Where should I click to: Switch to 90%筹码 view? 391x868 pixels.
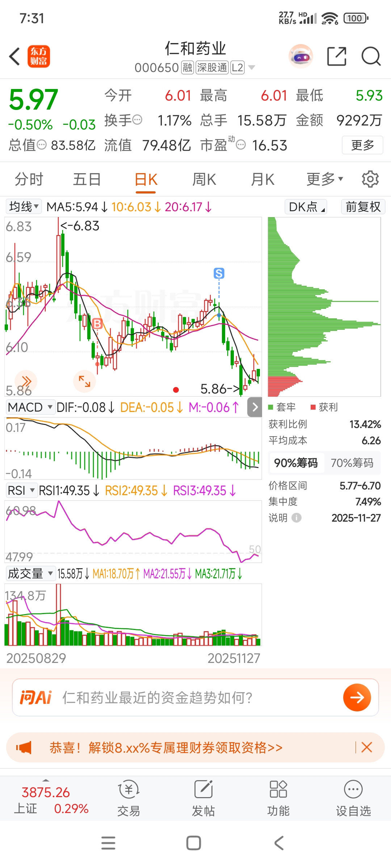click(296, 463)
